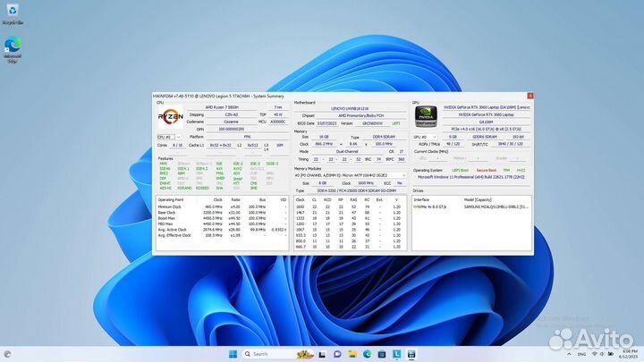Screen dimensions: 644x362
Task: Click the AMD Promontory chipset field
Action: (x=360, y=115)
